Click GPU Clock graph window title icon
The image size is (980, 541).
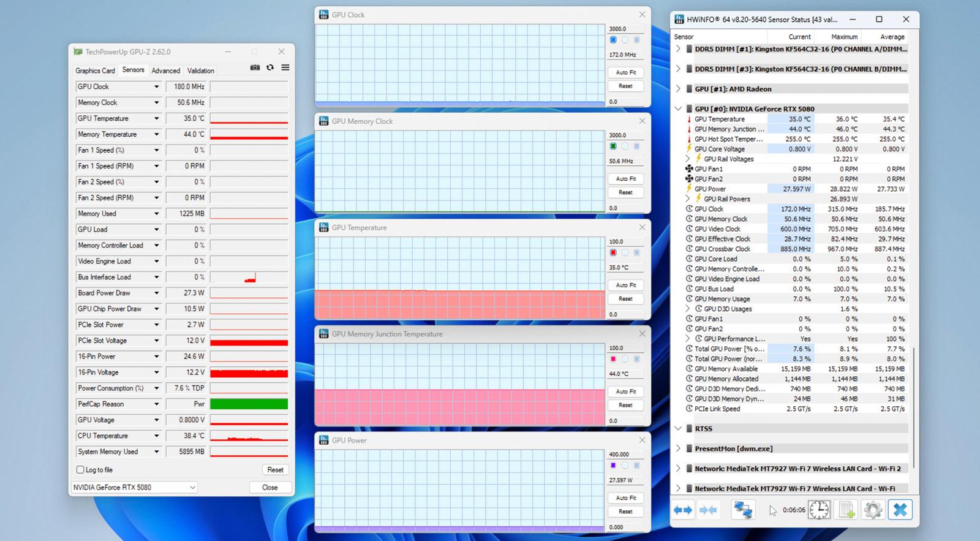click(x=324, y=15)
